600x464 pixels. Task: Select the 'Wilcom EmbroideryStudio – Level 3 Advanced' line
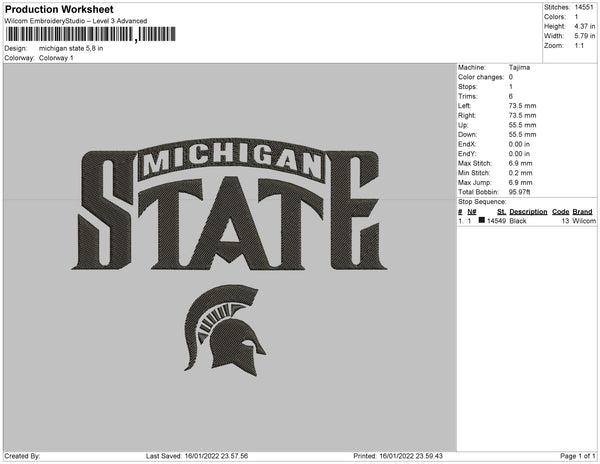pyautogui.click(x=76, y=21)
